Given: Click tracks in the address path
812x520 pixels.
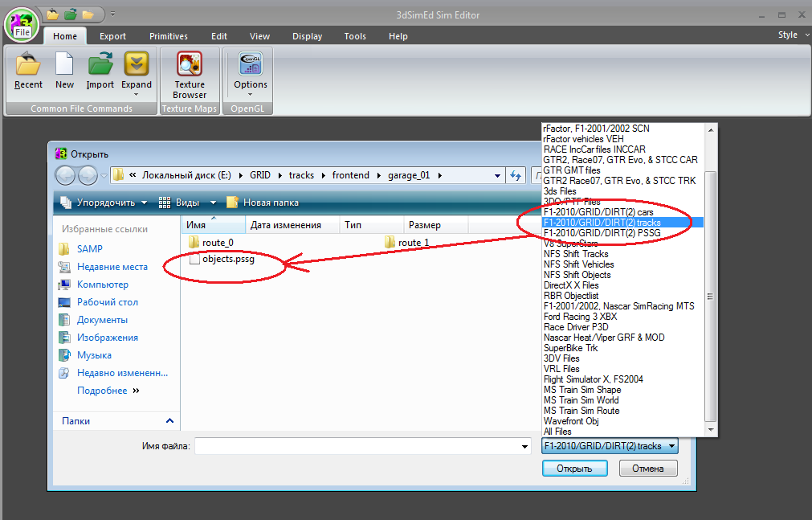Looking at the screenshot, I should pos(301,175).
